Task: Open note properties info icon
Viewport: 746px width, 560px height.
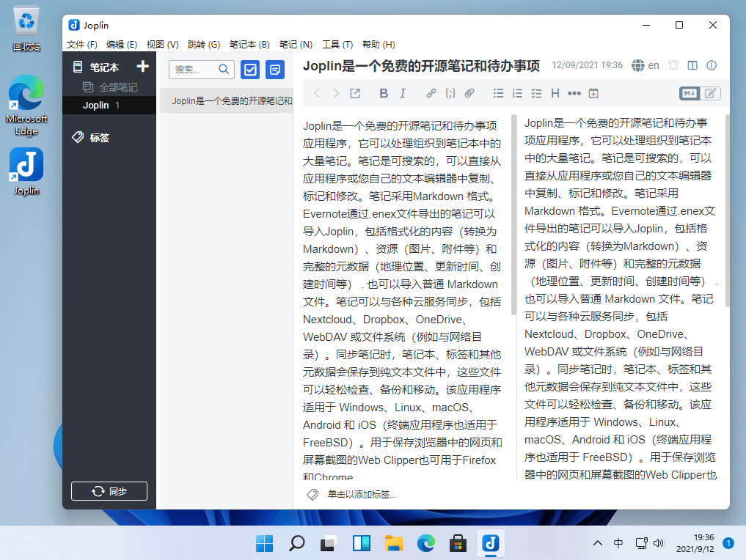Action: click(x=712, y=65)
